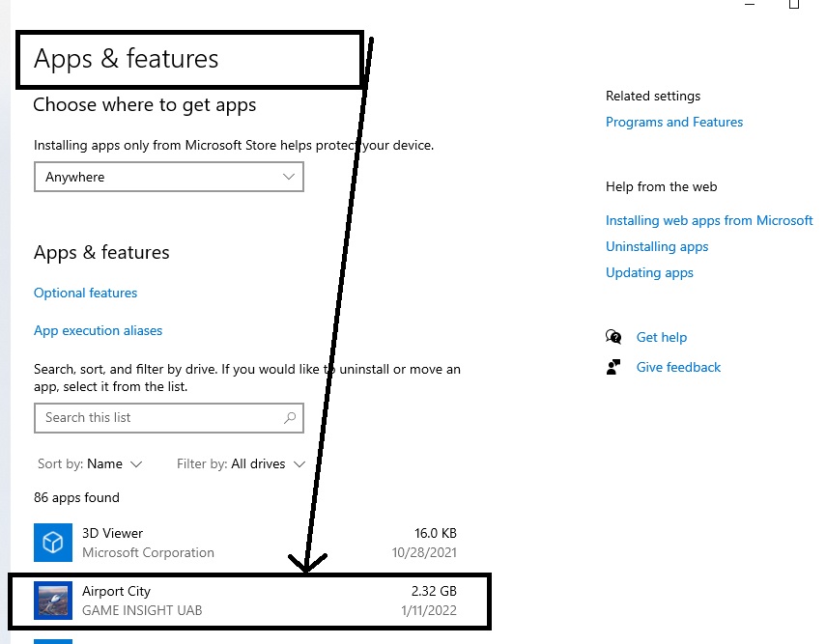Open the Optional features link
This screenshot has height=644, width=826.
(86, 293)
